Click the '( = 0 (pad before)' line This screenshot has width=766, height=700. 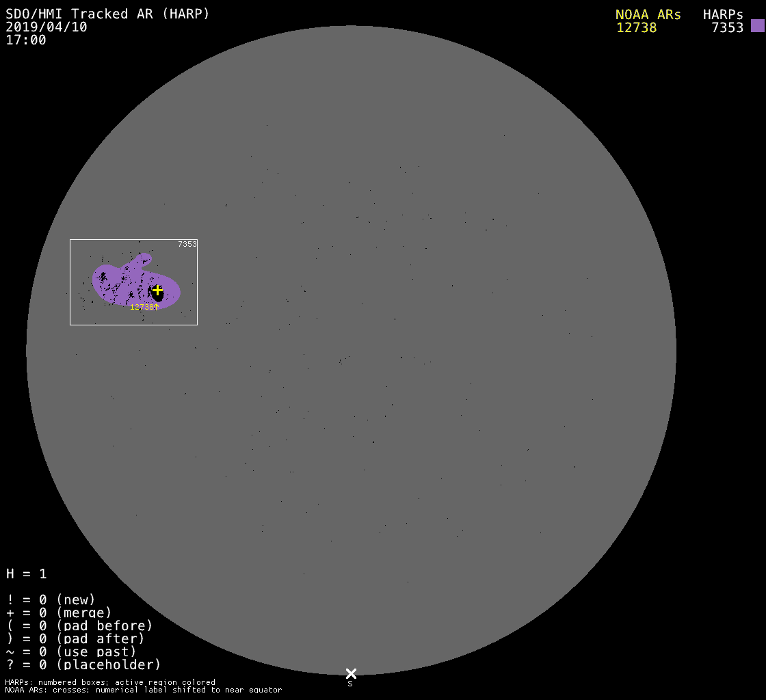coord(79,625)
